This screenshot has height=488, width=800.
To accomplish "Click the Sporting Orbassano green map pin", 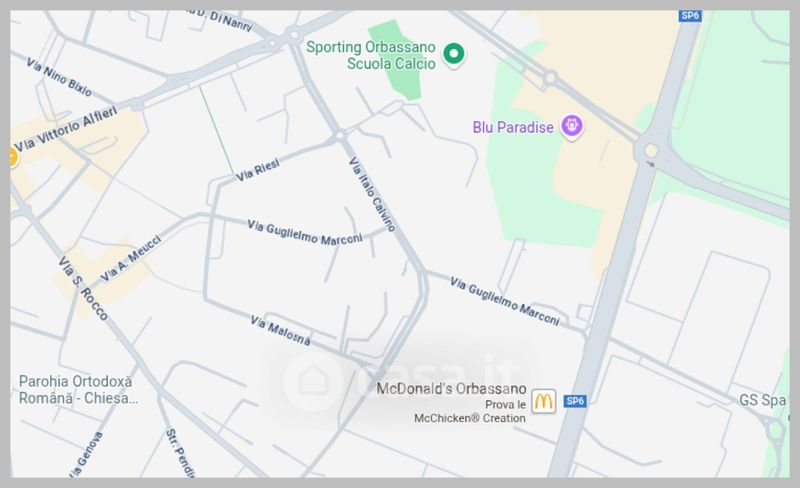I will point(453,55).
